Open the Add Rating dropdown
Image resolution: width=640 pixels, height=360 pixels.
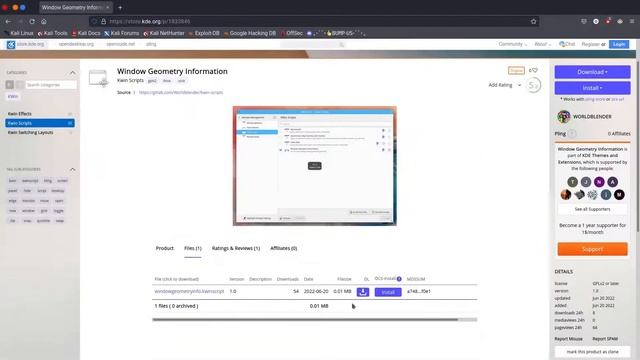[x=505, y=85]
